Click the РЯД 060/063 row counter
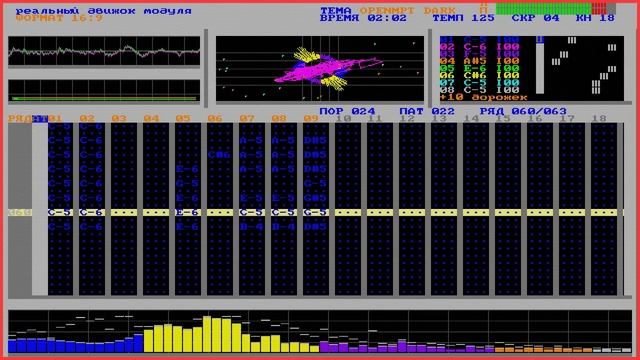Image resolution: width=640 pixels, height=360 pixels. coord(523,111)
